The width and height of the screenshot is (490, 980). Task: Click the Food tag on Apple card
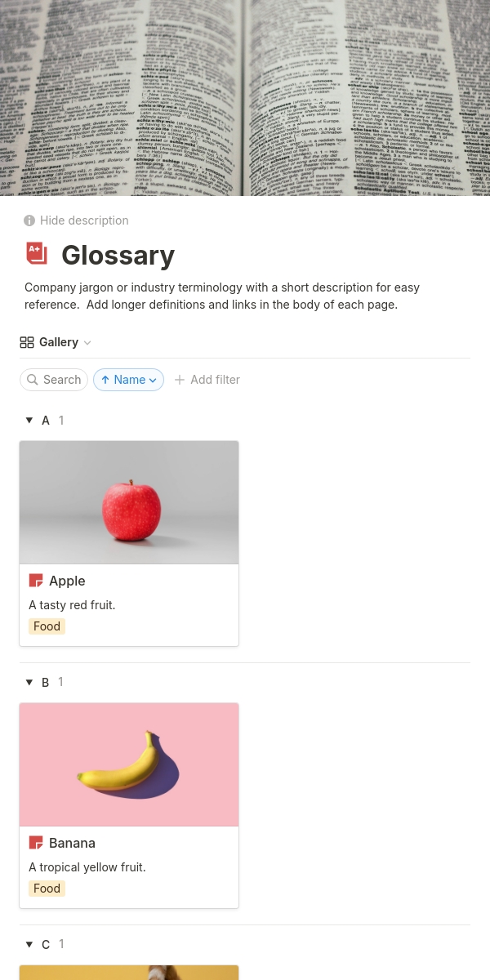[x=47, y=626]
